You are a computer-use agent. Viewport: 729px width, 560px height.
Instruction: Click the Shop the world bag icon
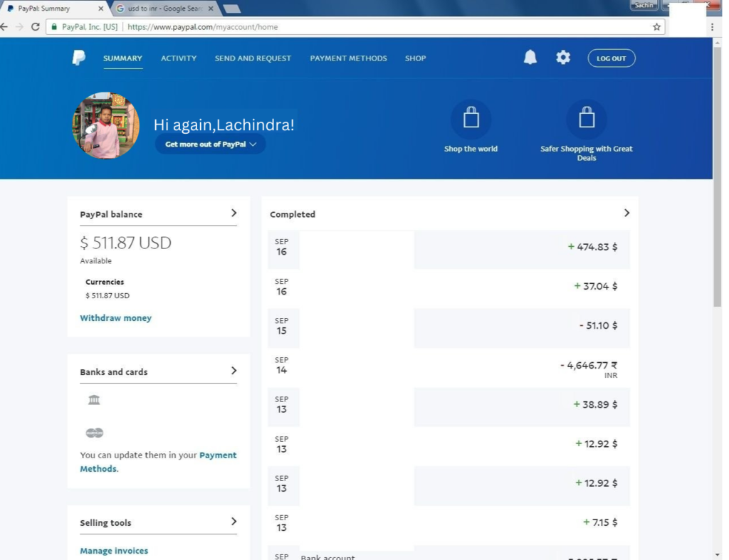click(x=471, y=119)
